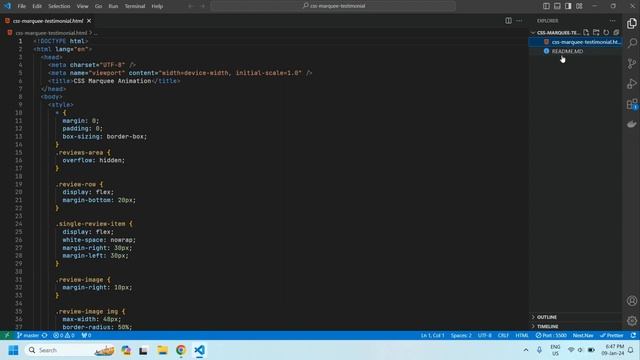Toggle Primary Side Bar layout icon
Screen dimensions: 640x360
[x=546, y=6]
